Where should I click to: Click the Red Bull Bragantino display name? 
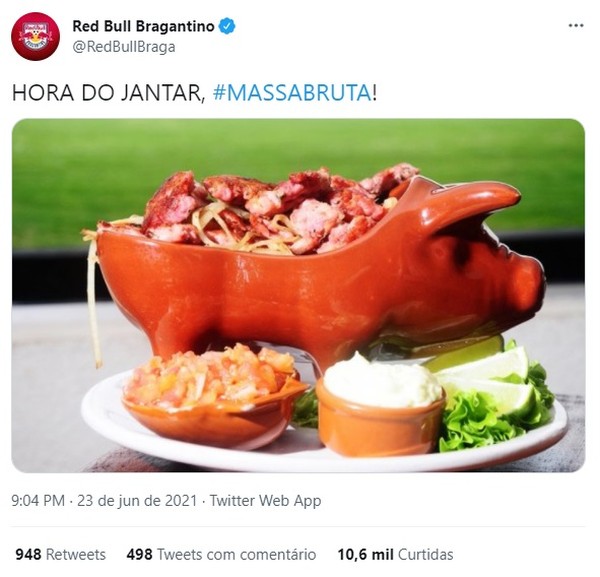click(x=143, y=26)
